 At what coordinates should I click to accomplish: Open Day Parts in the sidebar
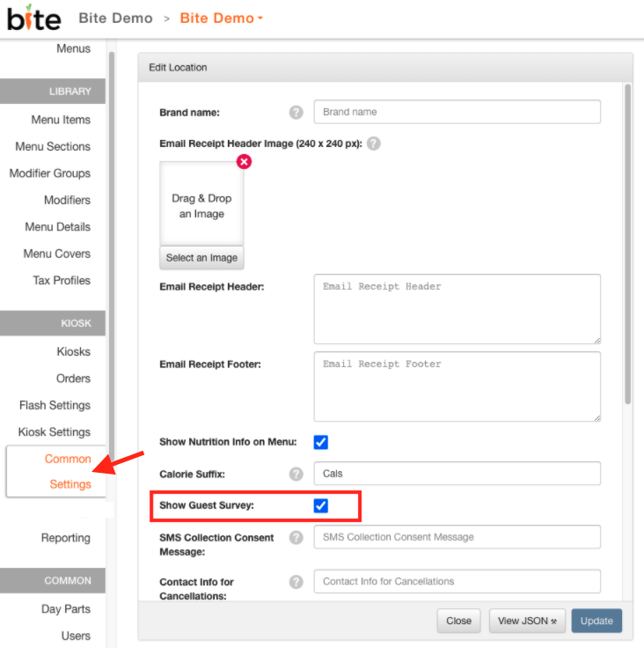66,609
